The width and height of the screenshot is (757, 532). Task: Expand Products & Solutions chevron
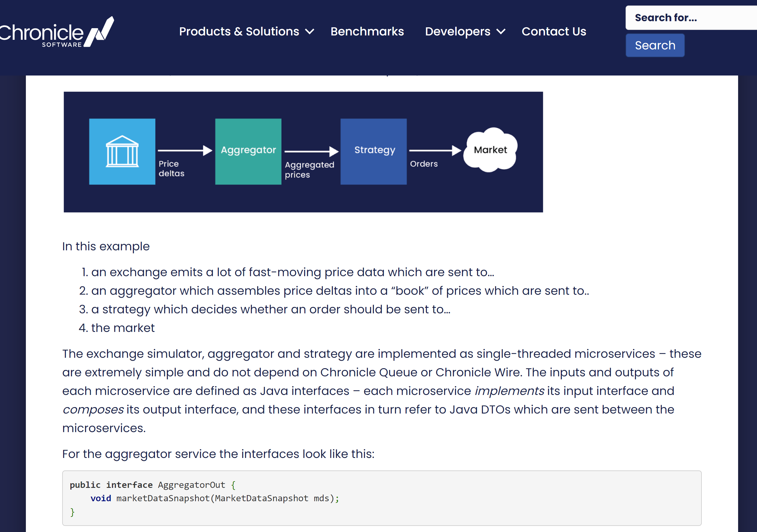(x=310, y=32)
